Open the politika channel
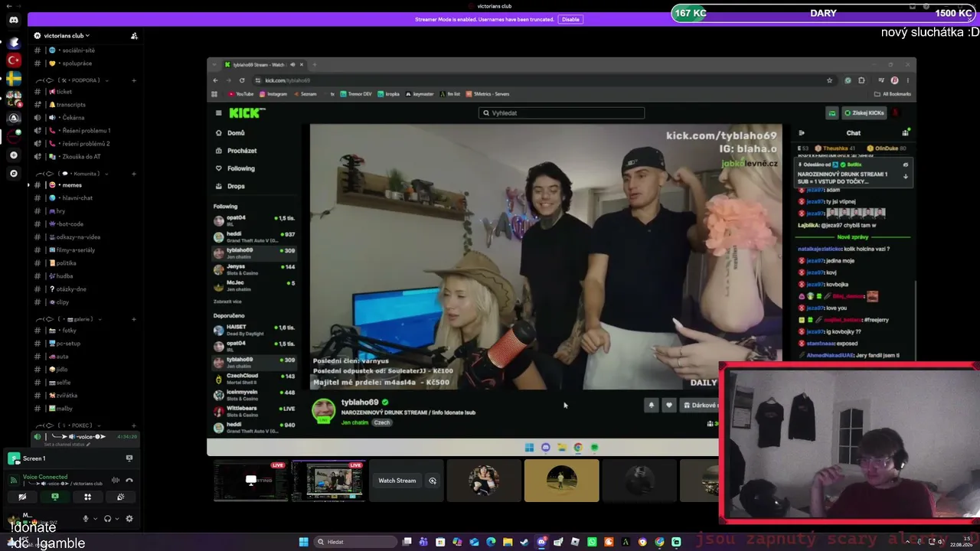Viewport: 980px width, 551px height. tap(84, 263)
